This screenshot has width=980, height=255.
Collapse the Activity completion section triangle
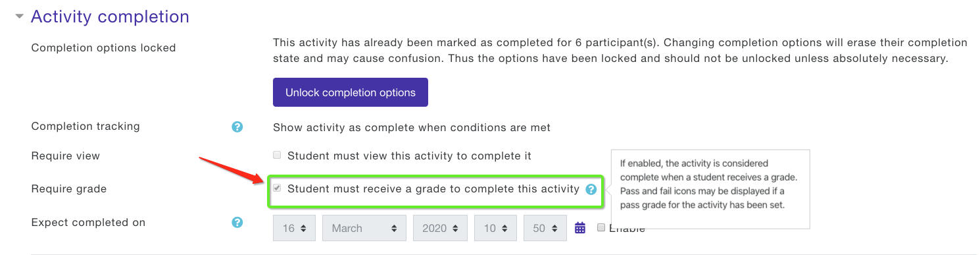pos(19,17)
